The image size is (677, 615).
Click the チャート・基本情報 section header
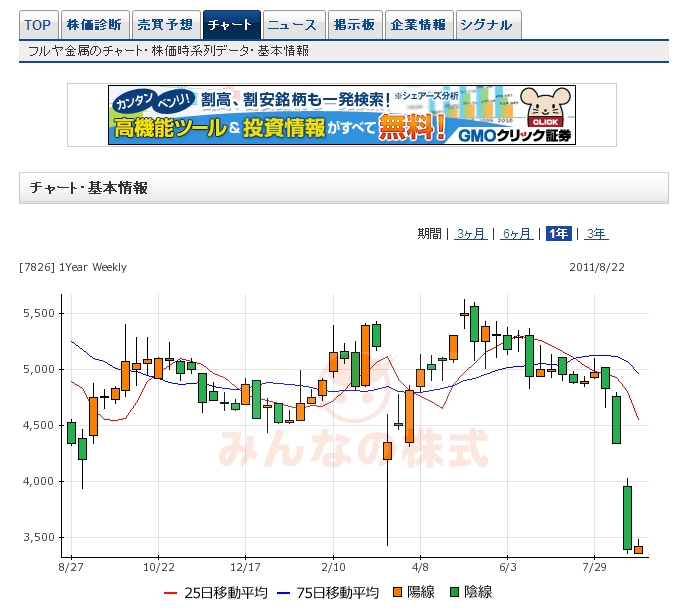click(89, 188)
